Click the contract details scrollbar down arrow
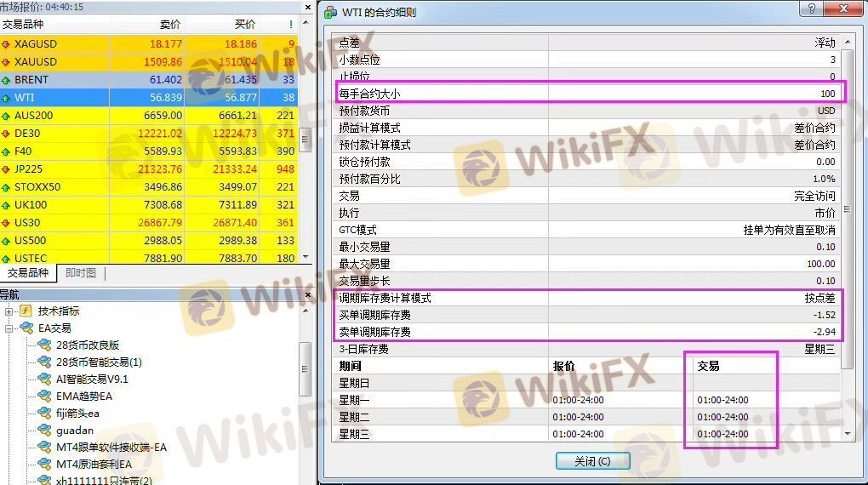This screenshot has height=485, width=868. [x=848, y=434]
